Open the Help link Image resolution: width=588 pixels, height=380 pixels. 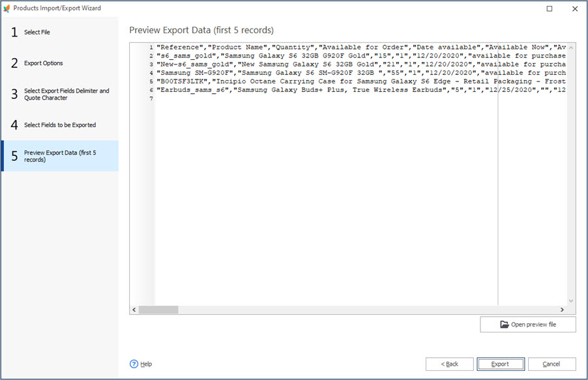(146, 364)
